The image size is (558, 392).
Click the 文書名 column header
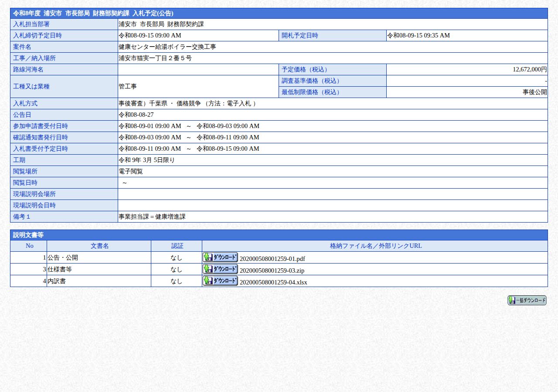(x=99, y=246)
